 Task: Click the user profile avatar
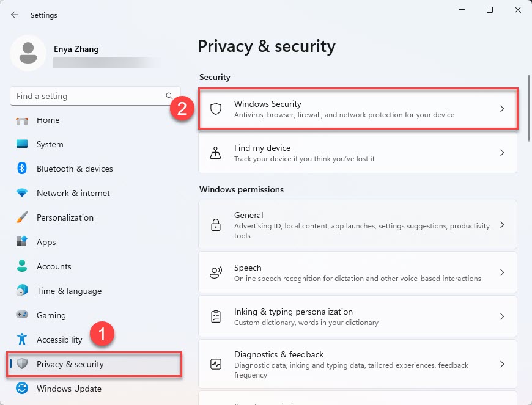[x=28, y=53]
